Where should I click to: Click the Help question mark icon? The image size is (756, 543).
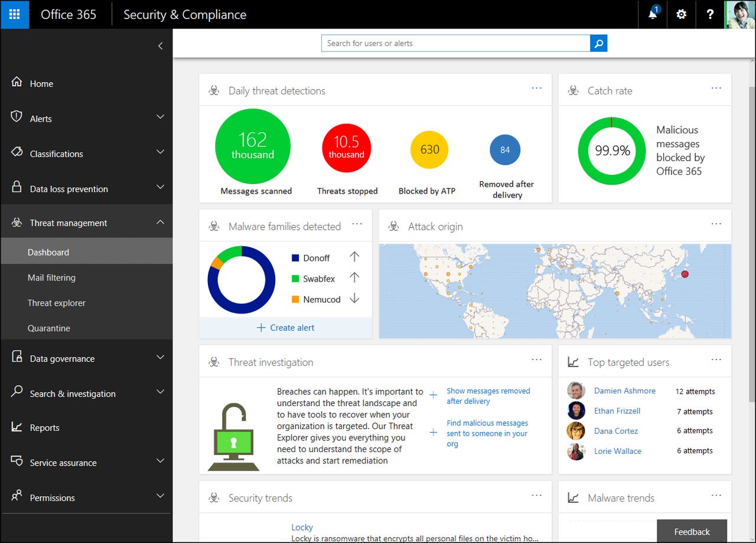pyautogui.click(x=710, y=14)
